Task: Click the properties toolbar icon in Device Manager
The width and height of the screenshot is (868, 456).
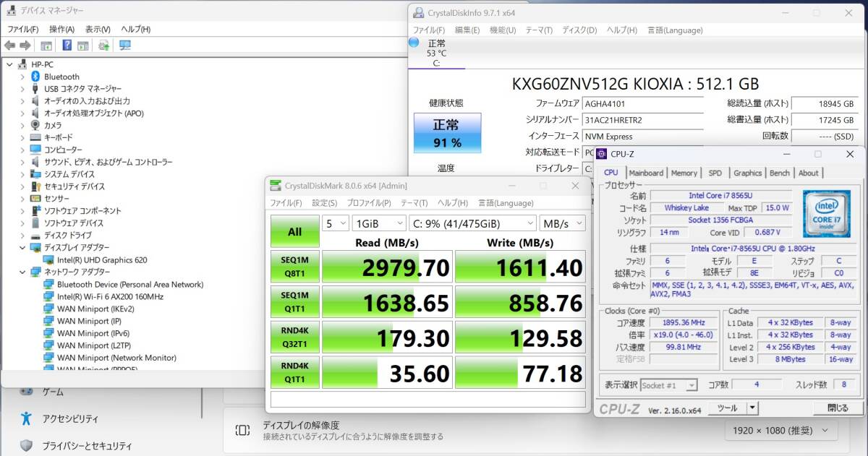Action: [x=47, y=46]
